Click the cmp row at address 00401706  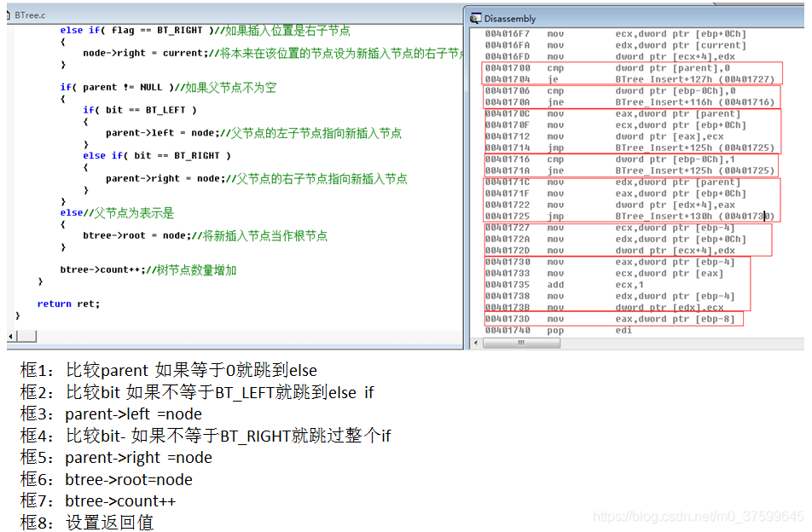[x=610, y=90]
